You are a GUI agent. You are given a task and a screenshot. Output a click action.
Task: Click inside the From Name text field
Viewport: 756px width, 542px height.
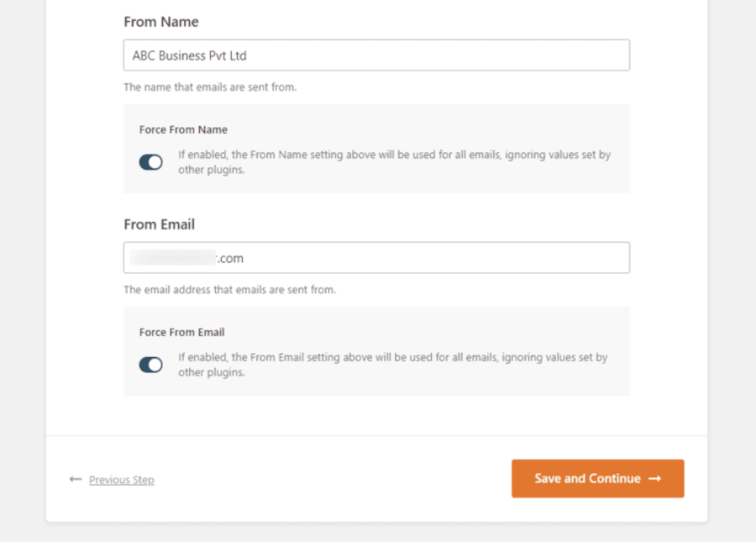point(376,55)
